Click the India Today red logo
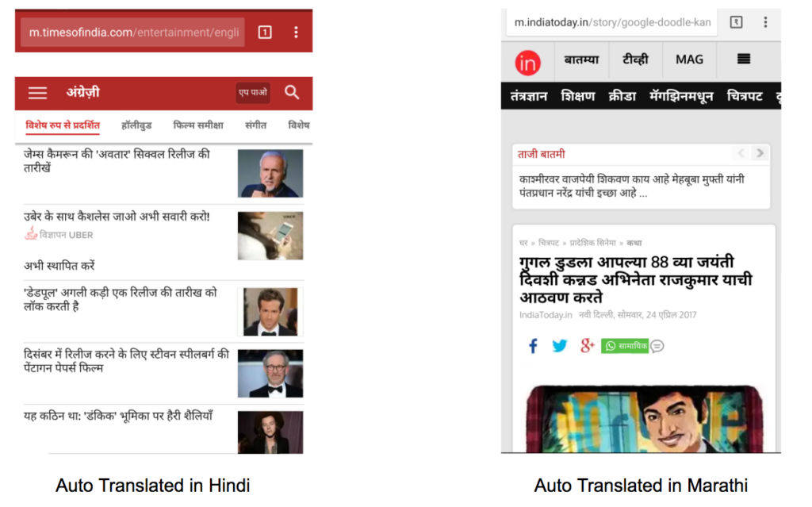The height and width of the screenshot is (507, 812). [x=527, y=63]
